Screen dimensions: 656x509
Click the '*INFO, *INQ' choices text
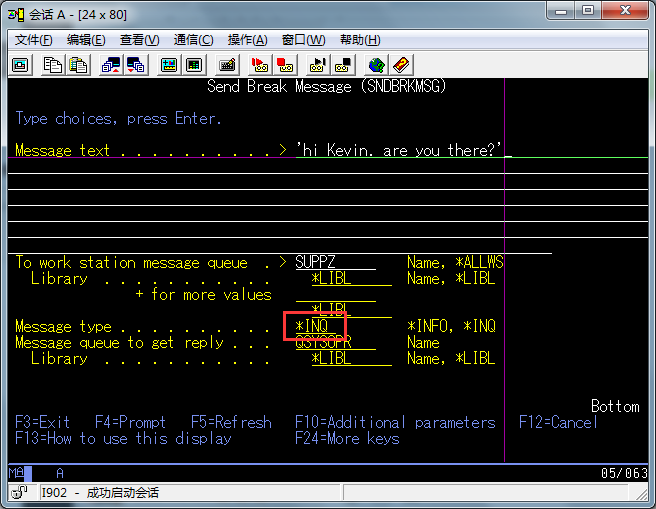click(x=451, y=326)
